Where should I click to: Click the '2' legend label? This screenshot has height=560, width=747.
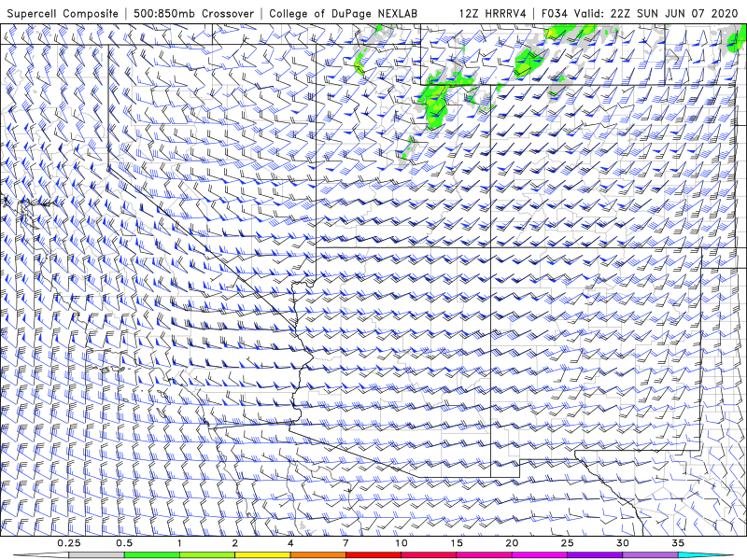pos(235,543)
